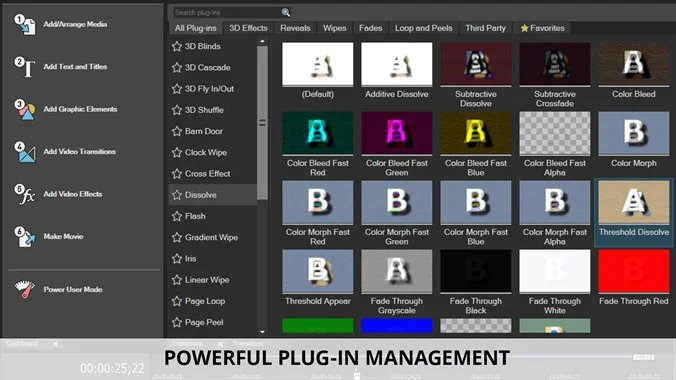Image resolution: width=676 pixels, height=380 pixels.
Task: Pick Color Morph Fast Alpha preset
Action: (x=555, y=202)
